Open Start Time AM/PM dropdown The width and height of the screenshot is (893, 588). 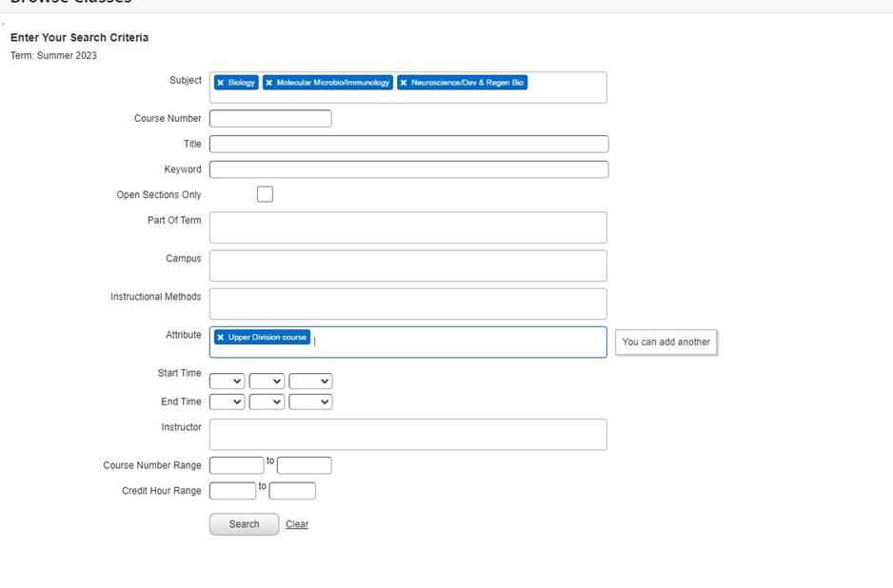(310, 382)
